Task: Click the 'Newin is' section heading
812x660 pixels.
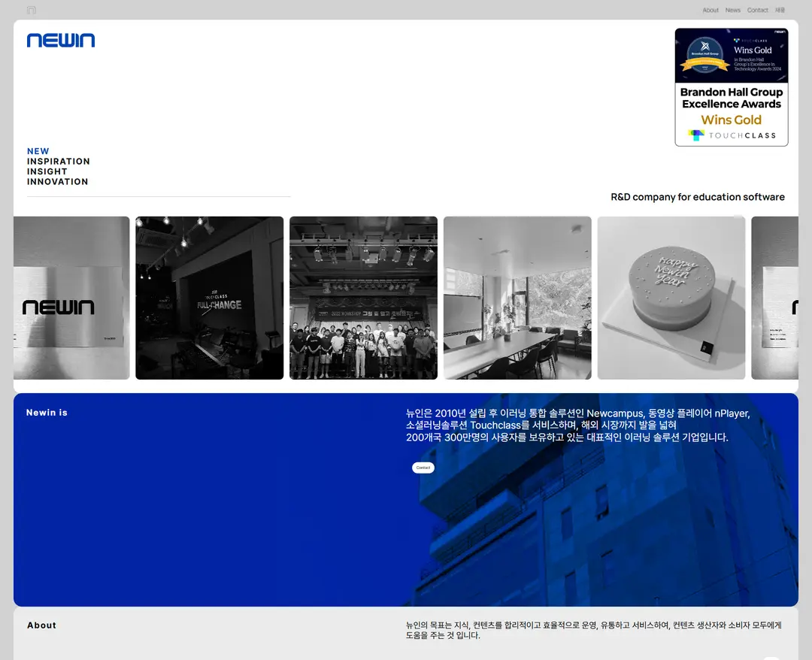Action: tap(47, 413)
